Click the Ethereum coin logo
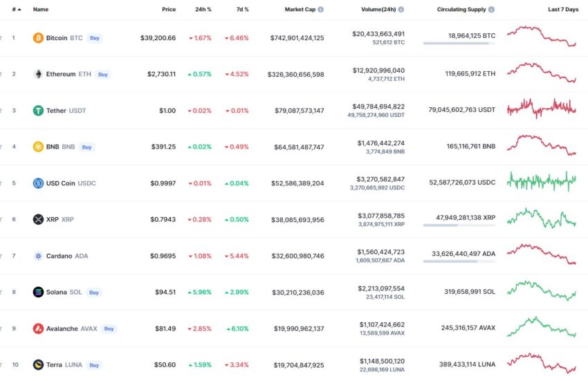This screenshot has height=381, width=588. click(x=38, y=74)
